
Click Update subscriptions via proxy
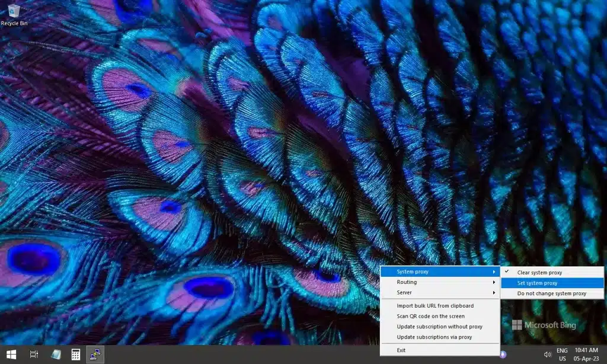coord(440,337)
